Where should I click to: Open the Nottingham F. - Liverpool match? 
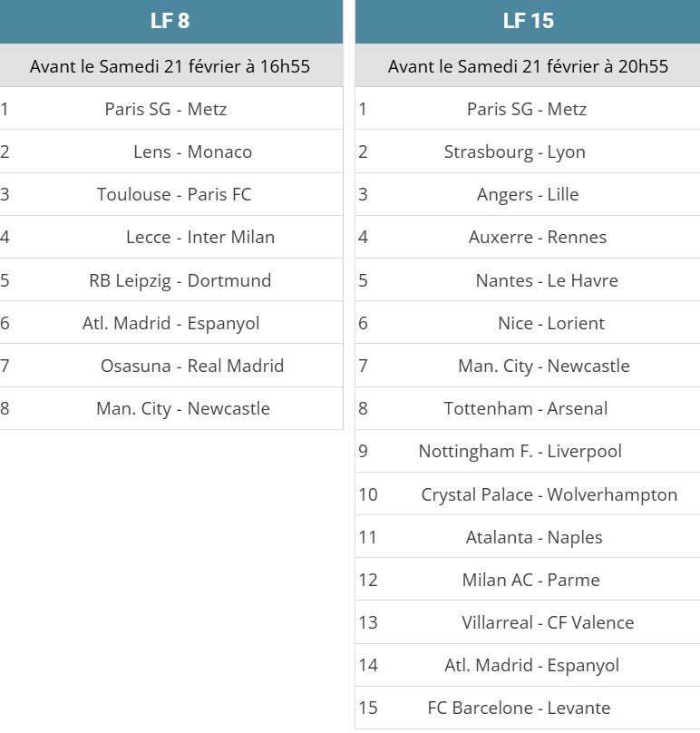click(520, 451)
